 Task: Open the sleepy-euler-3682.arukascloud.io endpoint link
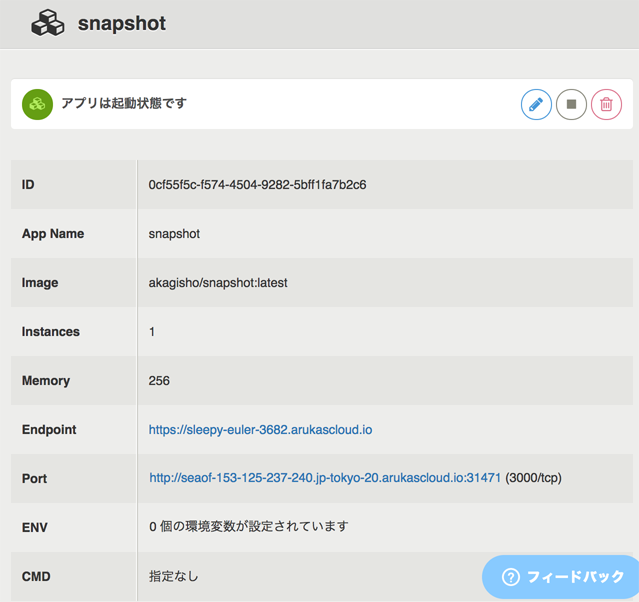260,430
